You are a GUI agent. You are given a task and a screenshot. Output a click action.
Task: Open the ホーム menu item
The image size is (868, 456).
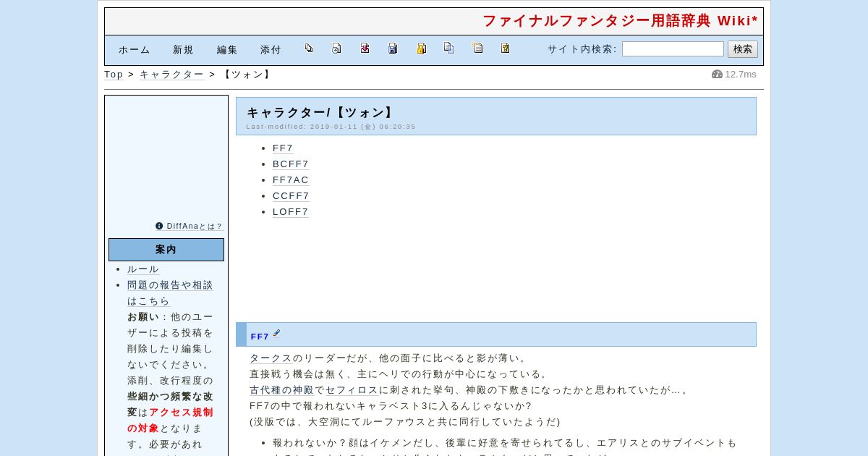(x=135, y=50)
